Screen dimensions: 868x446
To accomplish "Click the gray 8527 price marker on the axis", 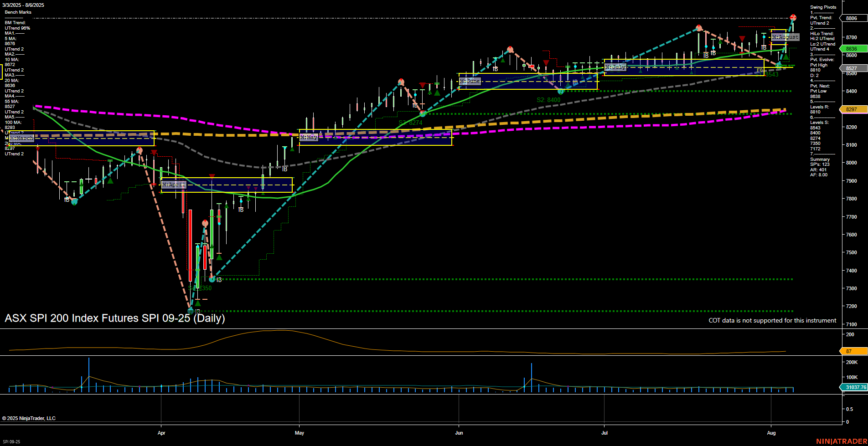I will coord(851,68).
